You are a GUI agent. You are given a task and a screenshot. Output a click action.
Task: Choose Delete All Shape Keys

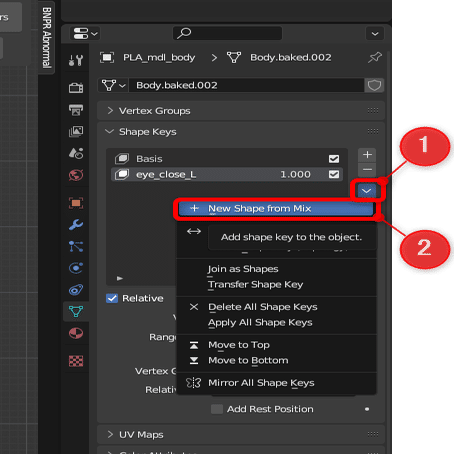(x=276, y=307)
